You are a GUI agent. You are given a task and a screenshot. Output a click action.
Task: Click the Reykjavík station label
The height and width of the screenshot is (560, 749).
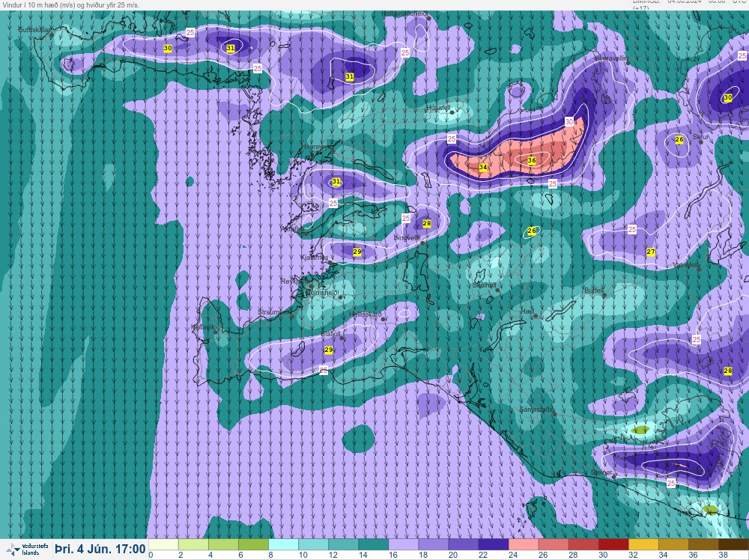pyautogui.click(x=295, y=281)
